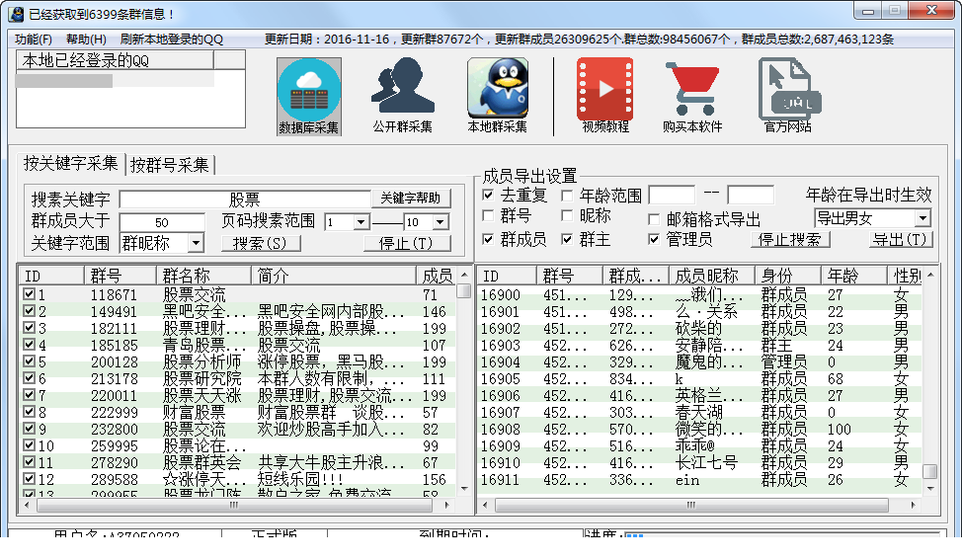Click the 购买本软件 shopping cart icon
This screenshot has width=962, height=560.
692,89
